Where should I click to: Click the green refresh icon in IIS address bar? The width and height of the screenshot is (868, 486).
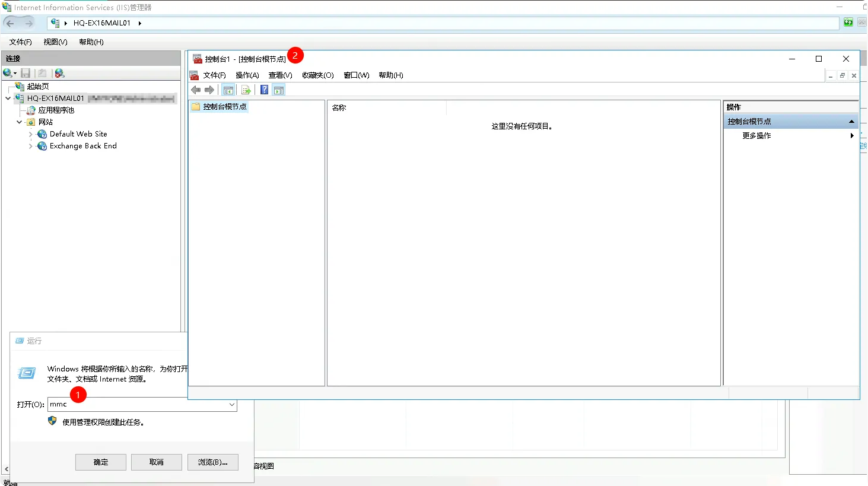[x=848, y=23]
